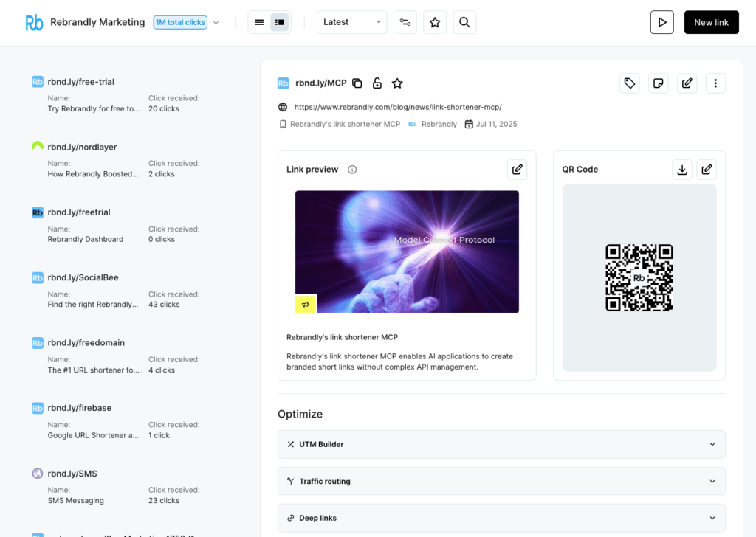Open the search magnifier icon
Image resolution: width=756 pixels, height=537 pixels.
[x=464, y=22]
